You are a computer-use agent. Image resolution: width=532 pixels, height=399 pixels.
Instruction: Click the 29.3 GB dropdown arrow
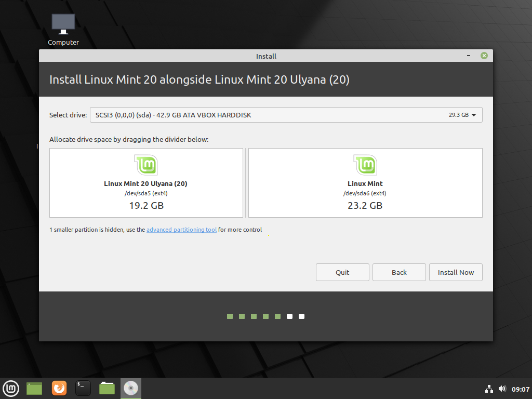pyautogui.click(x=474, y=115)
